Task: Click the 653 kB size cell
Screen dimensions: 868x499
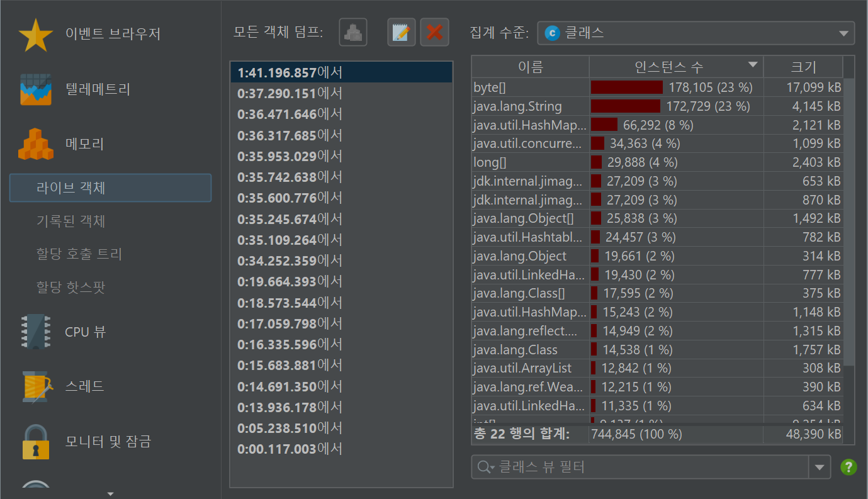Action: (x=803, y=181)
